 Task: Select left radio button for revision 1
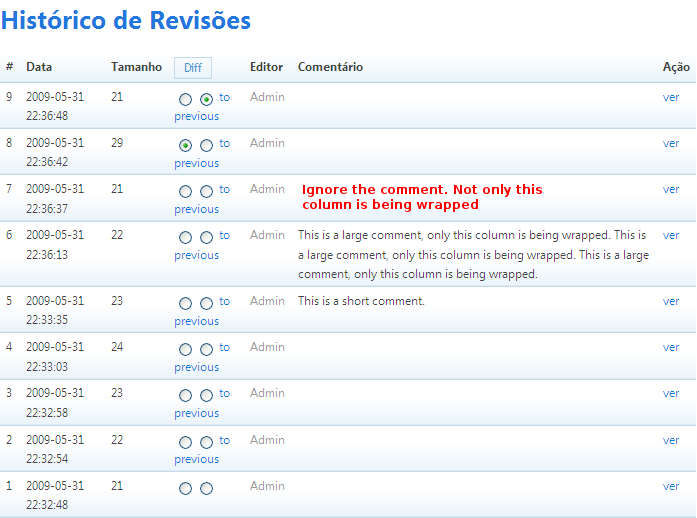click(x=185, y=488)
